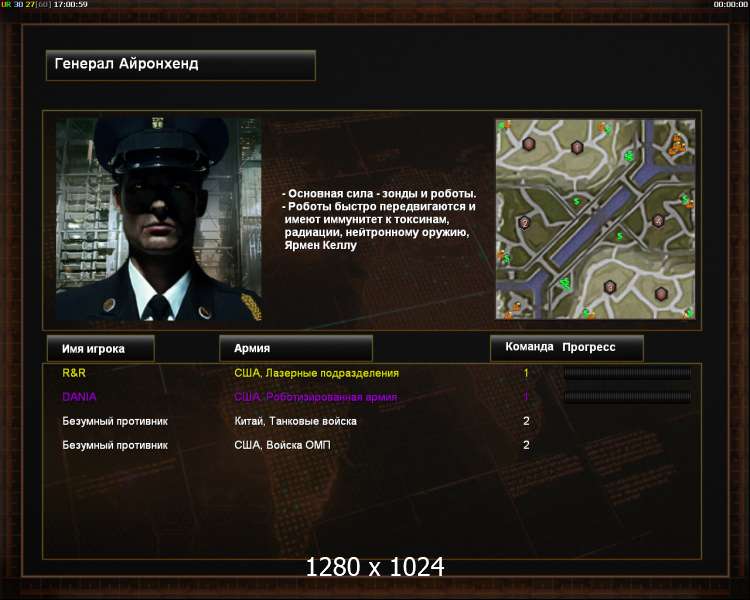Click the green supply icon below the central canal
Viewport: 750px width, 600px height.
pyautogui.click(x=619, y=236)
